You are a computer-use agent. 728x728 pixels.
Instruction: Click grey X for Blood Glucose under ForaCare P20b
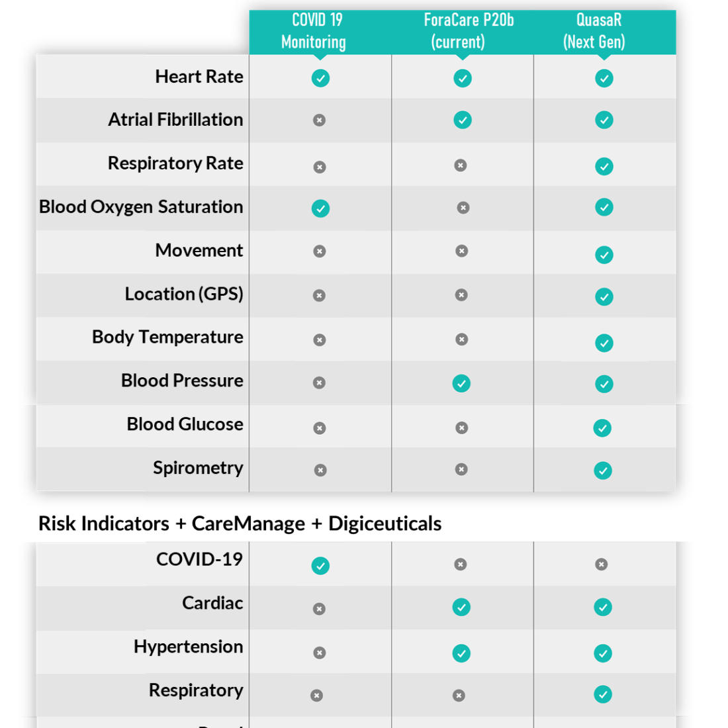[x=461, y=428]
